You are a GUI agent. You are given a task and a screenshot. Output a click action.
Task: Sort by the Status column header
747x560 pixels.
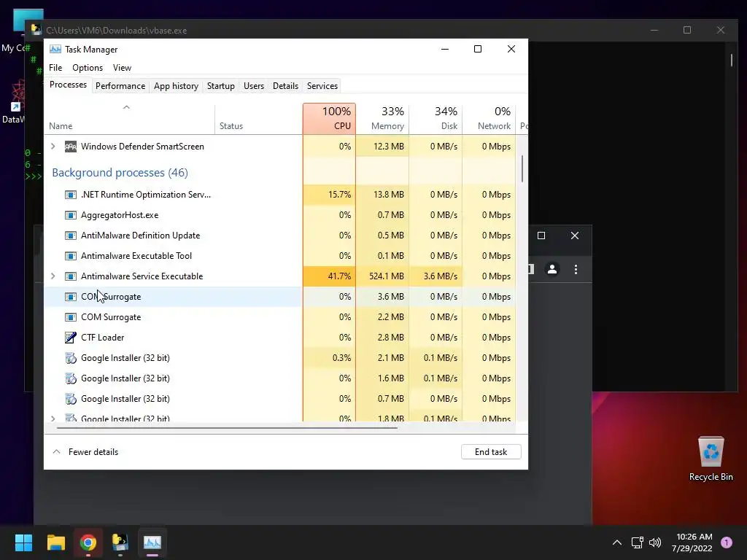(x=259, y=119)
